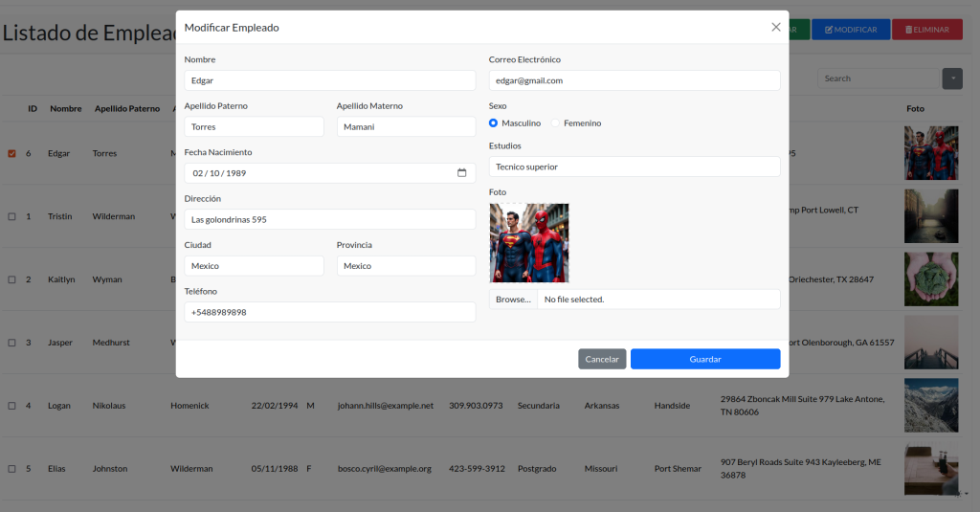Image resolution: width=980 pixels, height=512 pixels.
Task: Click the email bosco.cyril@example.org
Action: pyautogui.click(x=385, y=469)
